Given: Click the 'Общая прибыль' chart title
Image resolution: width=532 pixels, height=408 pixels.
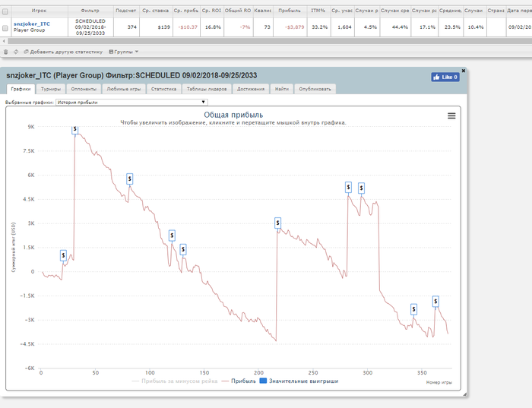Looking at the screenshot, I should 233,115.
